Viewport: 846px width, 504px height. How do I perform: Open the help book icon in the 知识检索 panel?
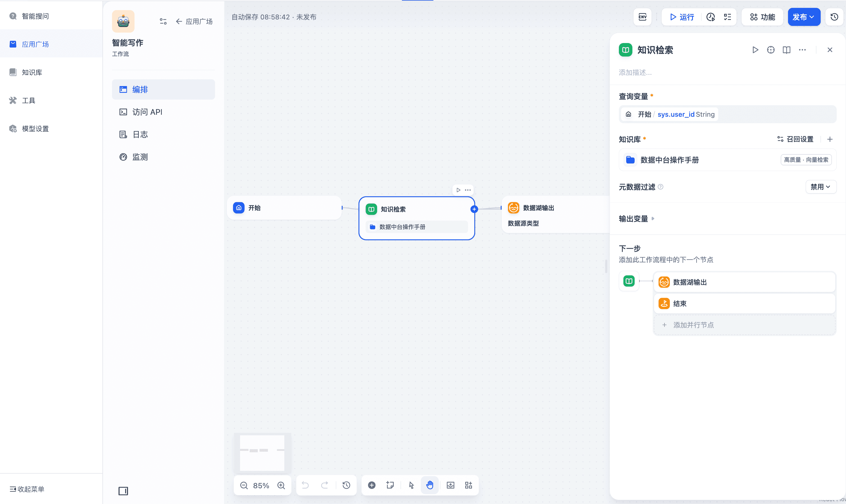click(x=787, y=50)
